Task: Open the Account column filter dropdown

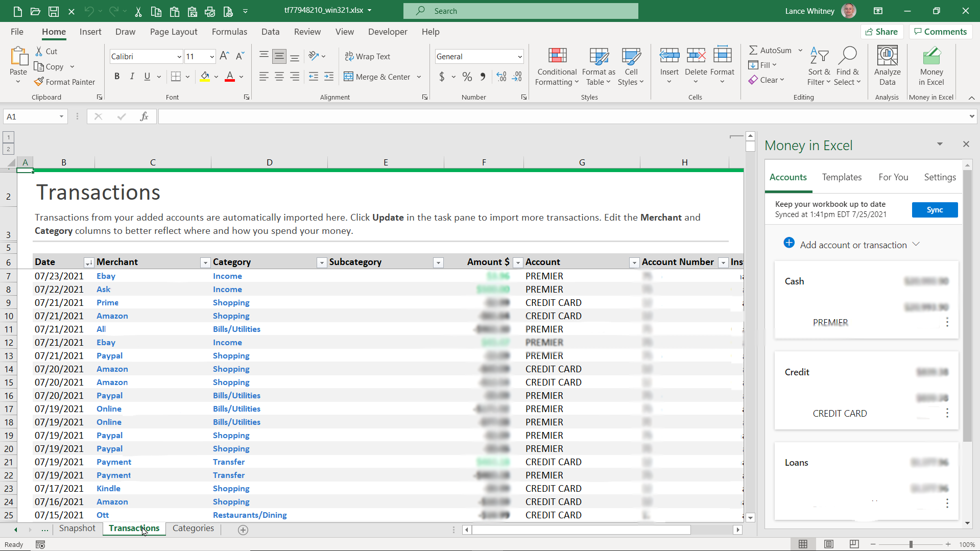Action: [634, 262]
